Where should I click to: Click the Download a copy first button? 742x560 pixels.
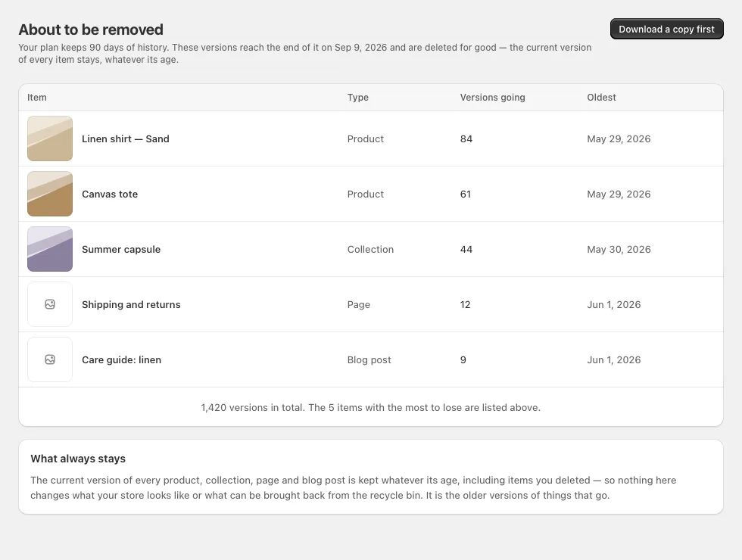point(667,29)
